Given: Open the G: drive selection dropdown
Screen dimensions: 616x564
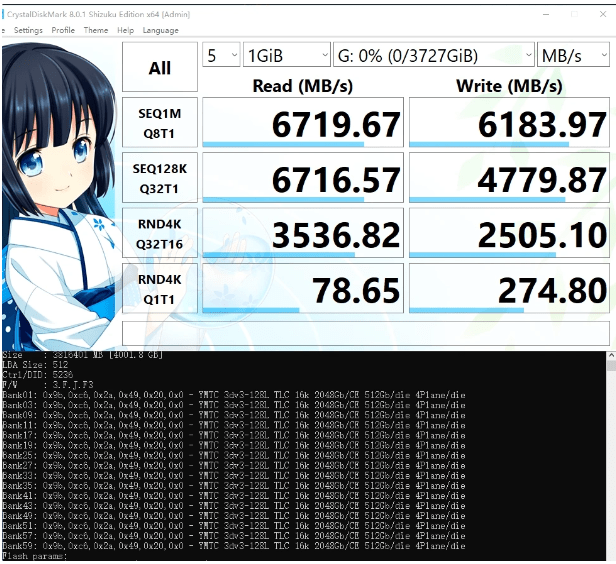Looking at the screenshot, I should 432,55.
